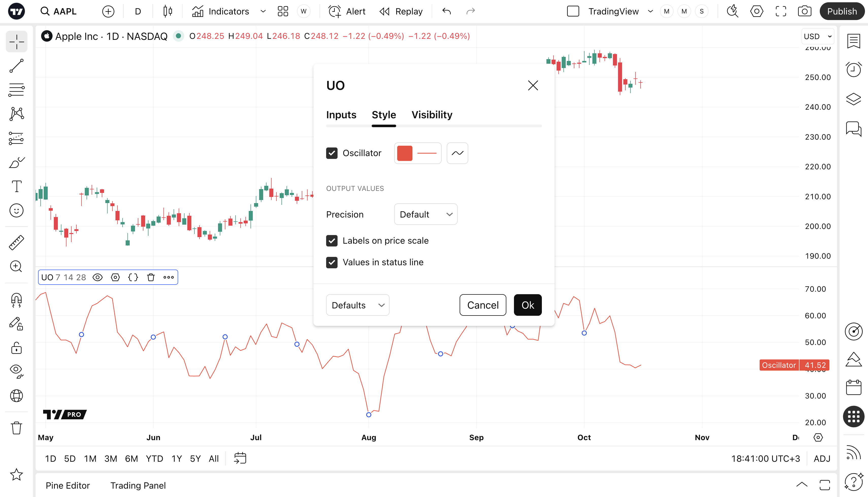The width and height of the screenshot is (868, 497).
Task: Take a chart snapshot with the camera icon
Action: 804,11
